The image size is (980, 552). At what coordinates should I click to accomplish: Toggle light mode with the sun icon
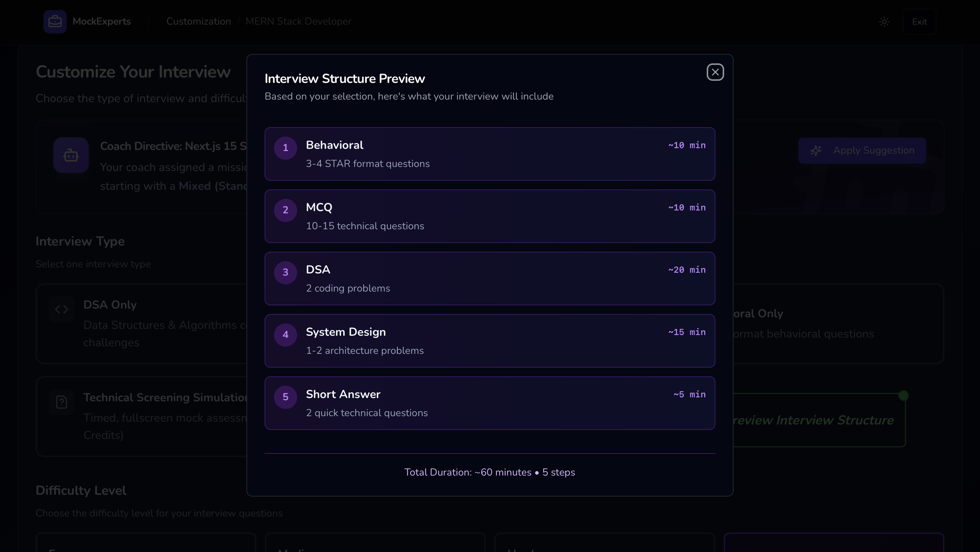click(884, 22)
